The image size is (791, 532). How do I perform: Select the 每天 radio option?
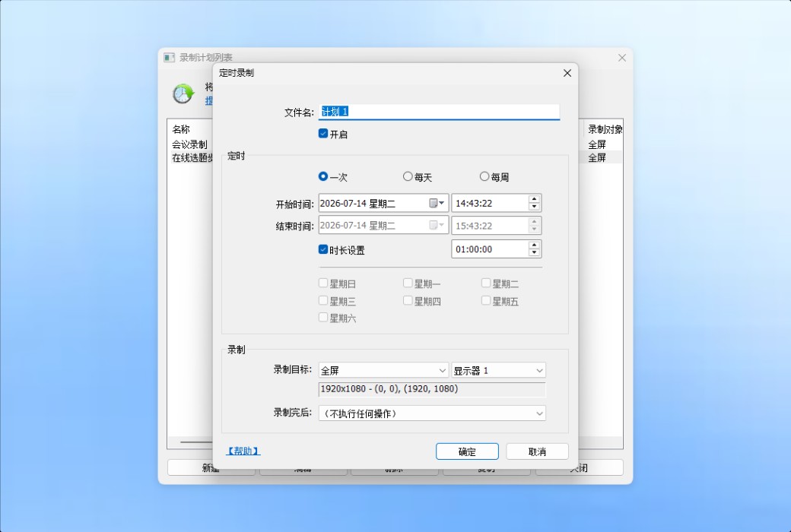tap(408, 176)
